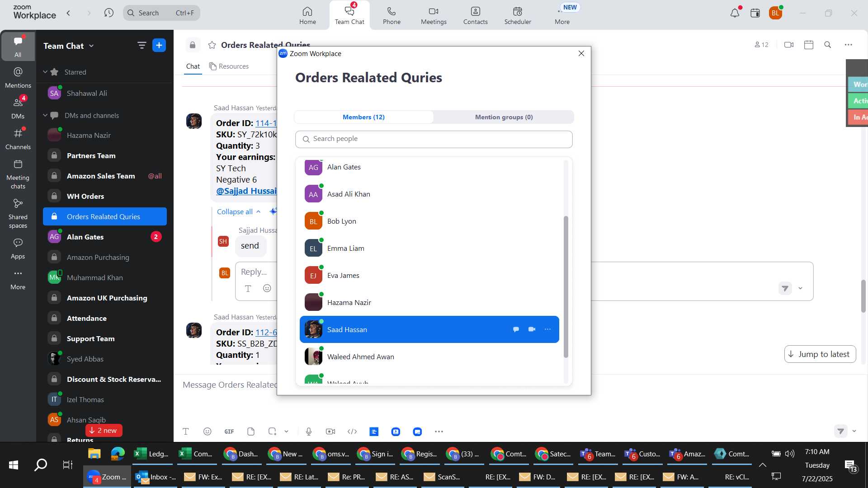
Task: Open Shared spaces in sidebar
Action: [x=18, y=214]
